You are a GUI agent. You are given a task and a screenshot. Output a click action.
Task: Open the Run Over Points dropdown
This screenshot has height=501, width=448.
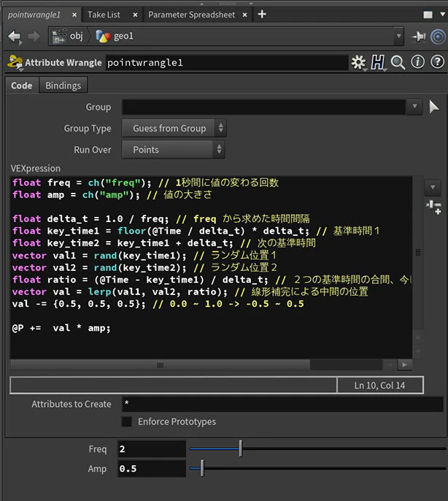[174, 150]
